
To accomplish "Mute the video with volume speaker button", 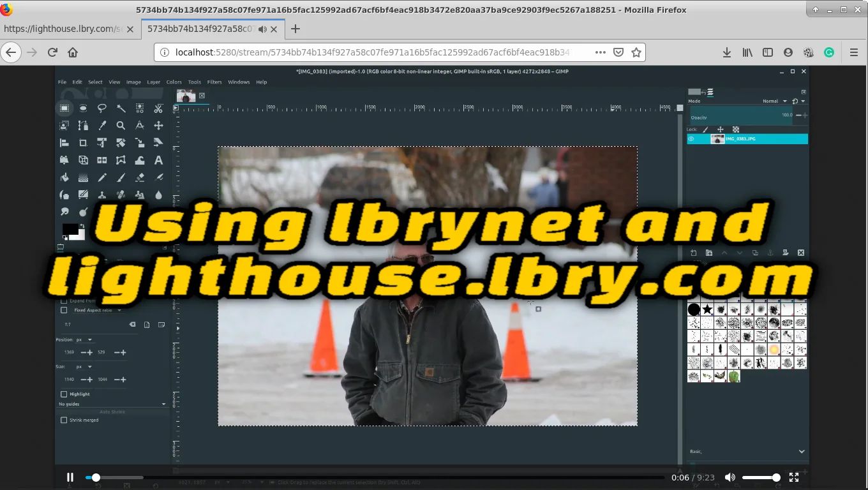I will [730, 477].
